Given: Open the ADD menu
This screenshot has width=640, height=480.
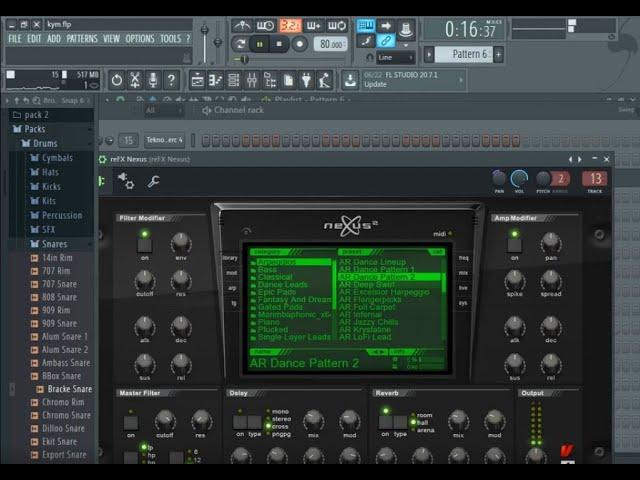Looking at the screenshot, I should pyautogui.click(x=53, y=39).
